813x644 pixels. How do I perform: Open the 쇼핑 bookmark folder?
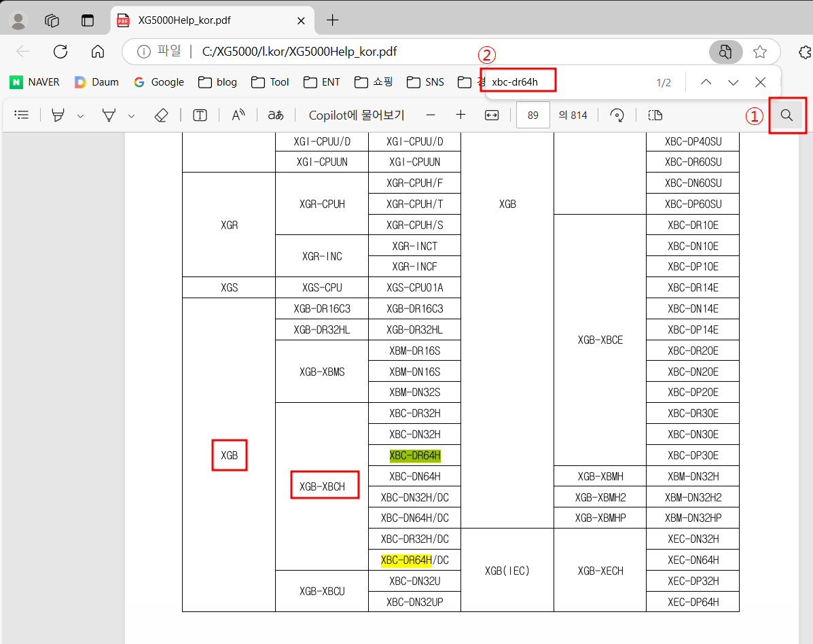(x=374, y=82)
